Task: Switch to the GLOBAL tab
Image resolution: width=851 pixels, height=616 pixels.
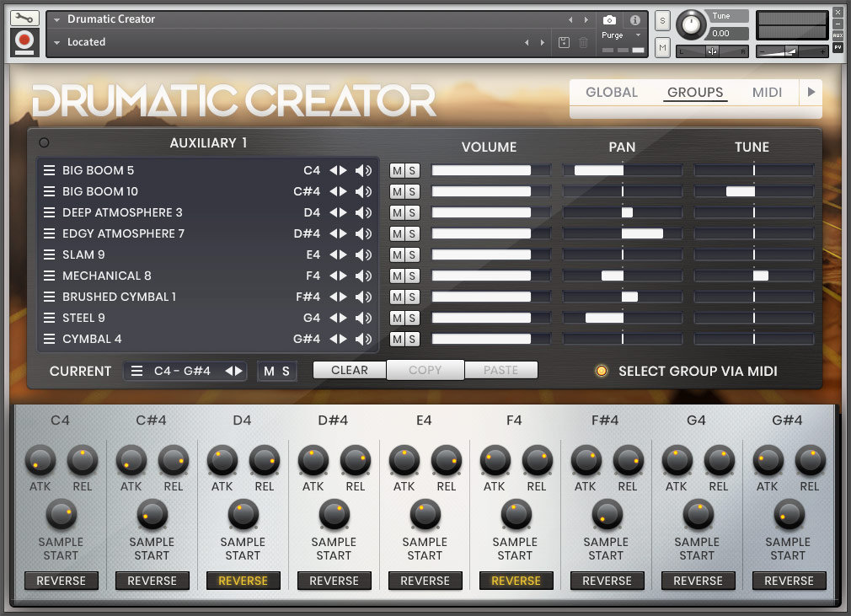Action: 611,93
